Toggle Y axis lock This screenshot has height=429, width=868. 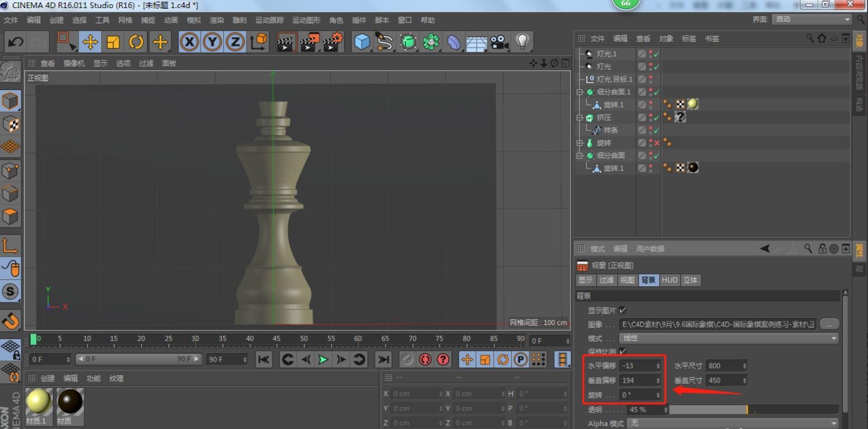point(213,42)
